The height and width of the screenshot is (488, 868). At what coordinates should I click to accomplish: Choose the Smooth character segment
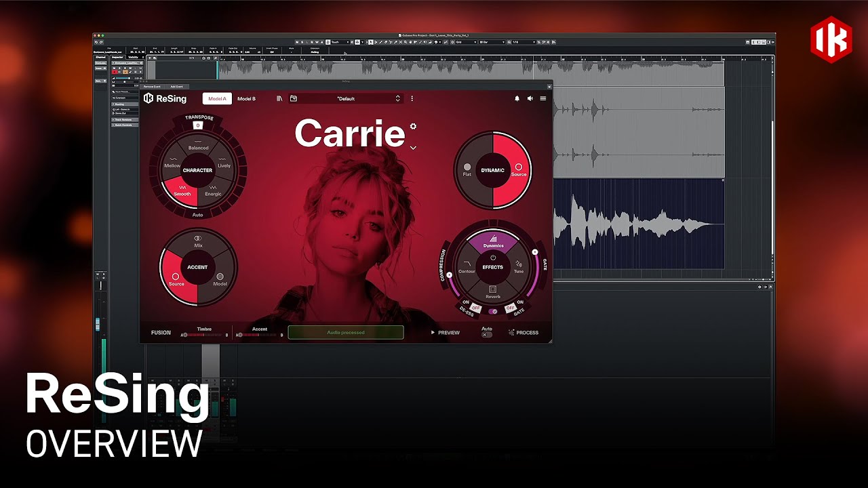(182, 191)
